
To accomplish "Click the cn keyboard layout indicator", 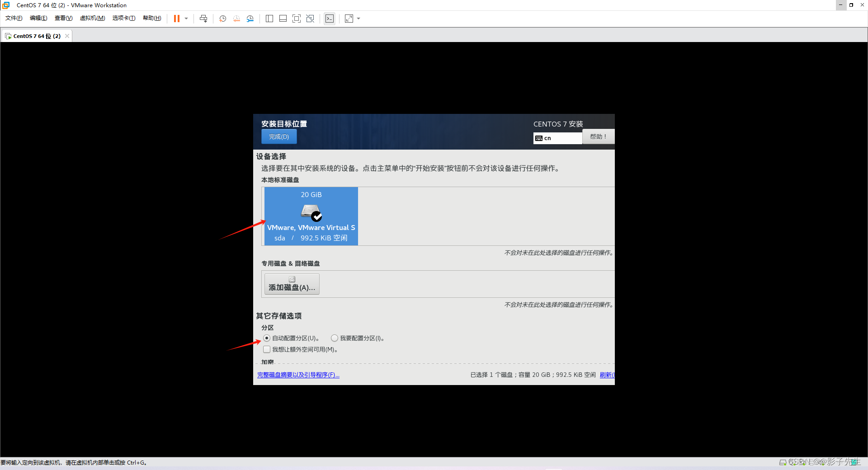I will tap(557, 138).
